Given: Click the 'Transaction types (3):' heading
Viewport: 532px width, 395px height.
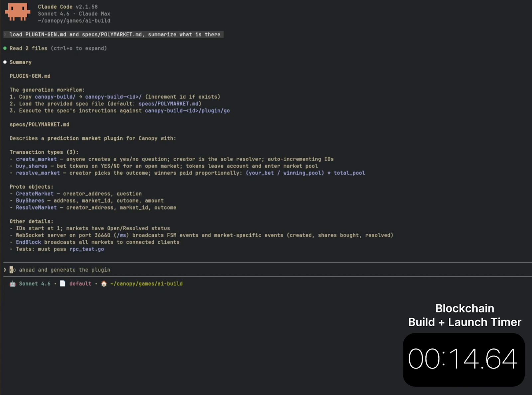Looking at the screenshot, I should pos(44,152).
